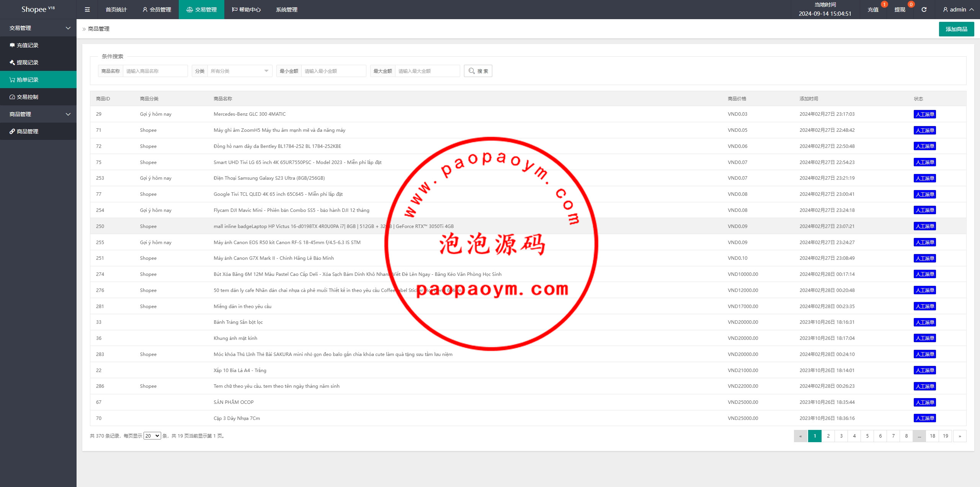Open 交易控制 in the sidebar
Screen dimensions: 980x487
tap(38, 97)
